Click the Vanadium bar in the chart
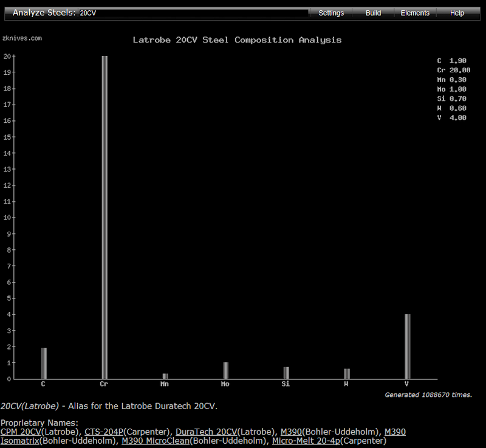Image resolution: width=486 pixels, height=448 pixels. point(408,346)
